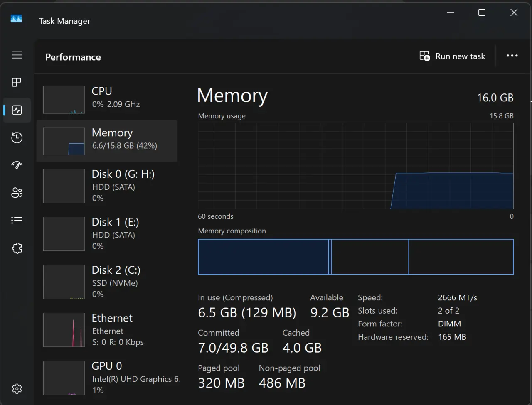
Task: Select the GPU 0 entry
Action: [x=107, y=378]
